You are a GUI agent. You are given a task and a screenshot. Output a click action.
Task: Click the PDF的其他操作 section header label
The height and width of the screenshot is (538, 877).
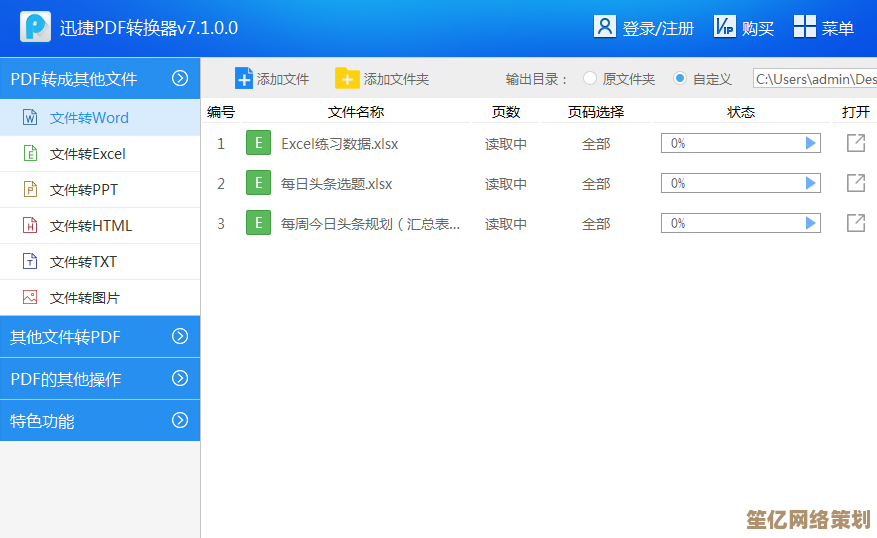click(66, 379)
